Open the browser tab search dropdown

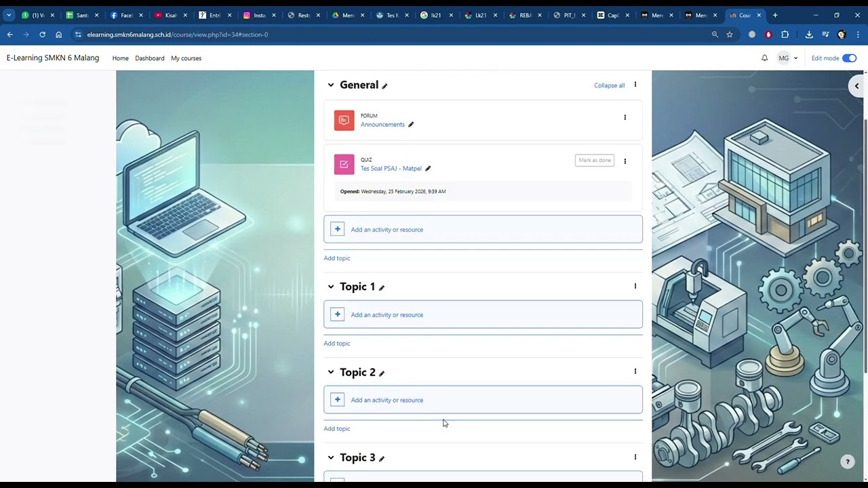pyautogui.click(x=9, y=15)
